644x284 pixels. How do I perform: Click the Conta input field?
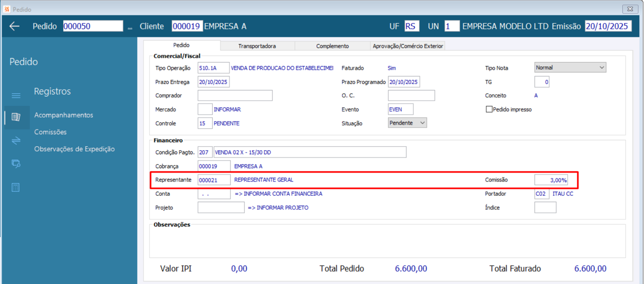[214, 194]
